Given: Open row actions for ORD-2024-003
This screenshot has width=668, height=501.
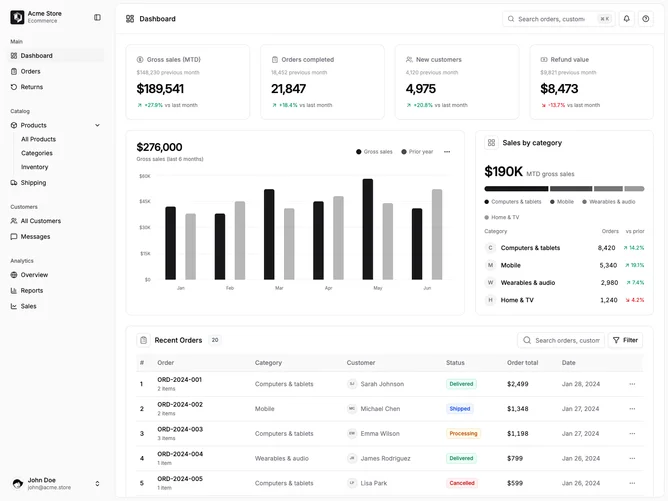Looking at the screenshot, I should point(632,433).
